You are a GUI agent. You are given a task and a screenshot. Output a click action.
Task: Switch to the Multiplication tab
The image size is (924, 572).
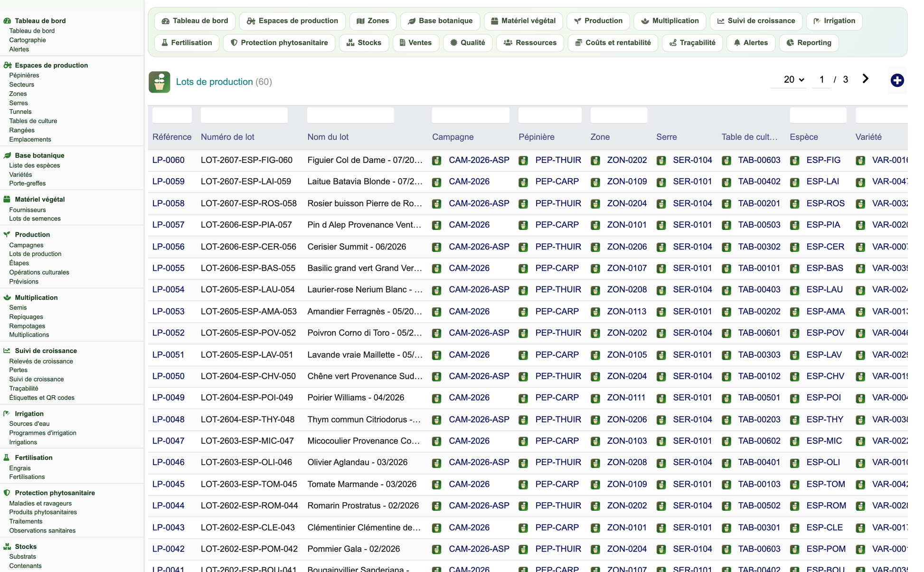pos(669,21)
